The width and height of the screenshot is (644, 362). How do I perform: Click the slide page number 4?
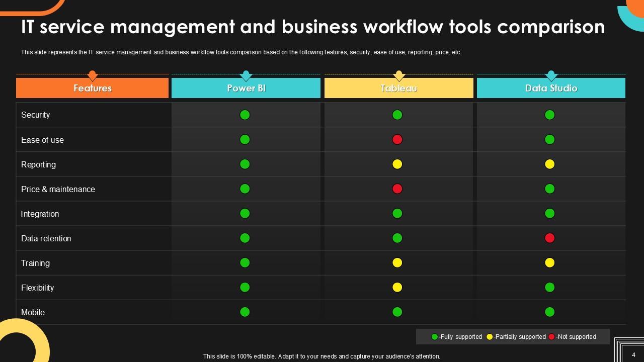(x=633, y=355)
